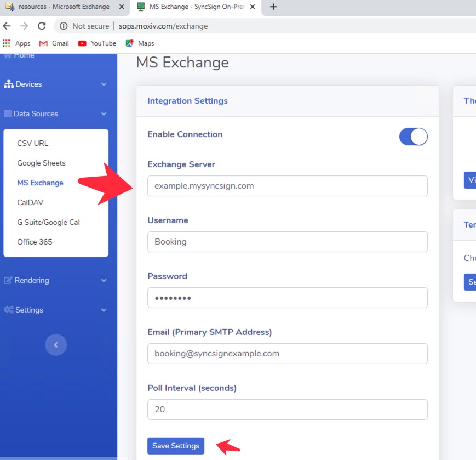The width and height of the screenshot is (476, 460).
Task: Close the MS Exchange - SyncSign tab
Action: [x=253, y=7]
